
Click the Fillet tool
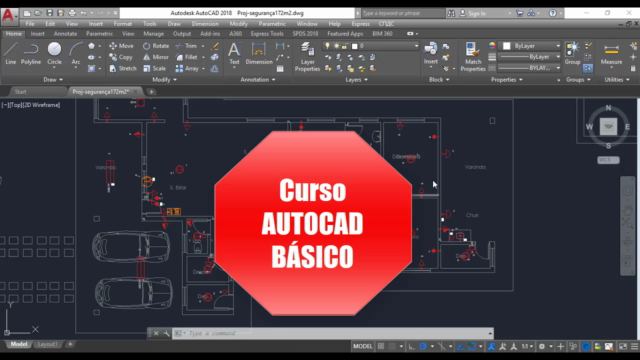pos(187,57)
